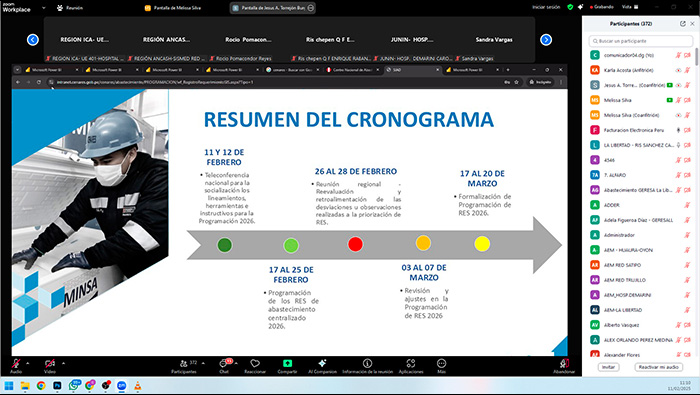Image resolution: width=700 pixels, height=395 pixels.
Task: Open Photoshop from taskbar
Action: (57, 386)
